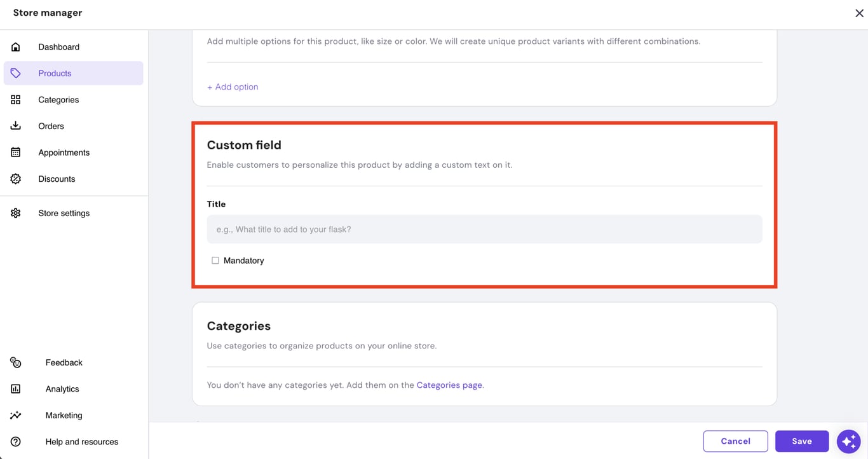Image resolution: width=868 pixels, height=459 pixels.
Task: Open Categories using the grid icon
Action: click(x=15, y=99)
